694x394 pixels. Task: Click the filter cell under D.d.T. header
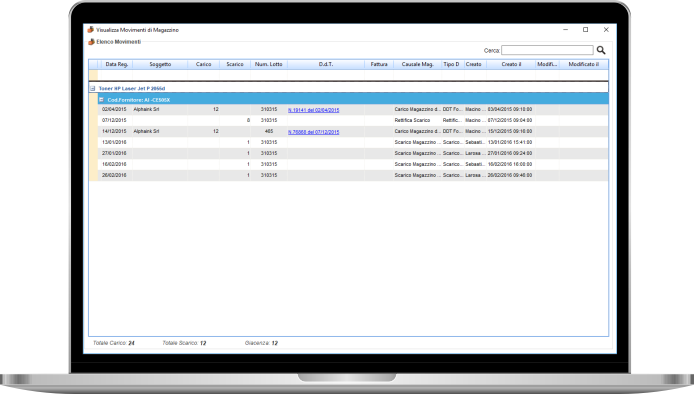tap(326, 74)
